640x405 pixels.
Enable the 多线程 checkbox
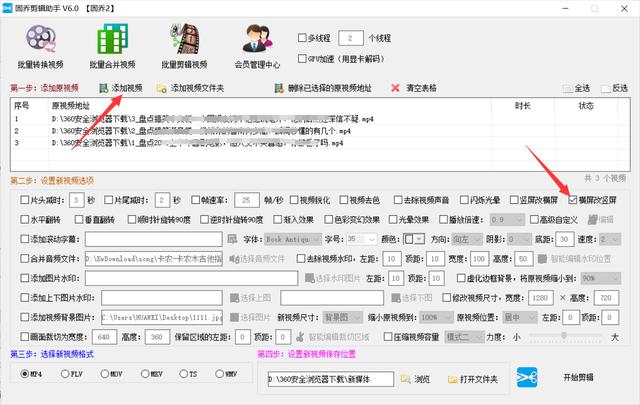[302, 38]
